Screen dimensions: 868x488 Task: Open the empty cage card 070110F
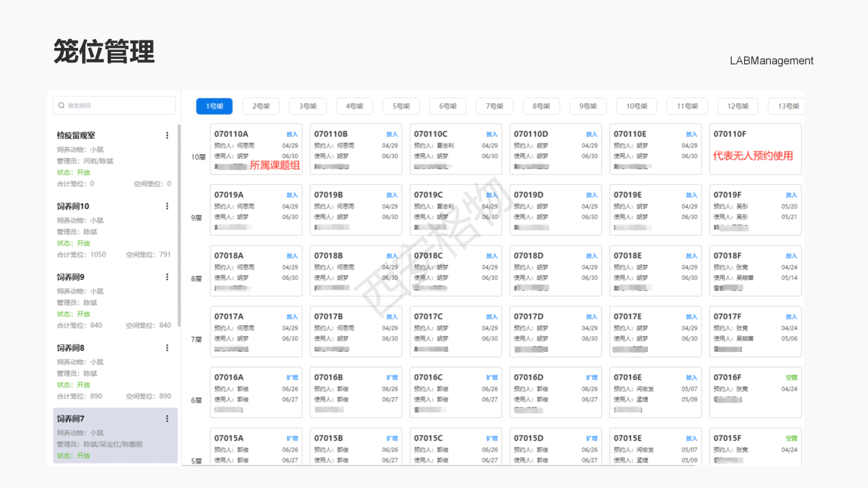point(755,149)
